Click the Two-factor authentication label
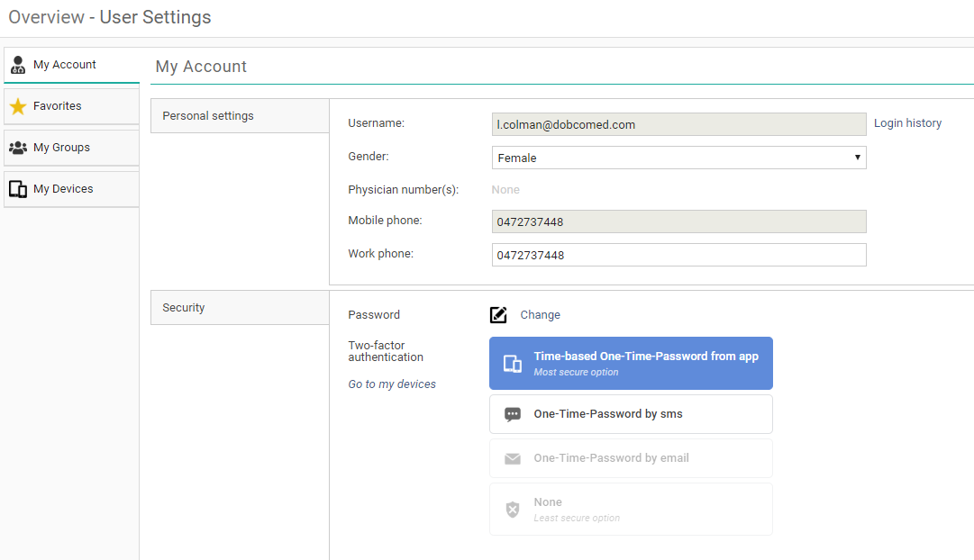The width and height of the screenshot is (974, 560). click(386, 351)
